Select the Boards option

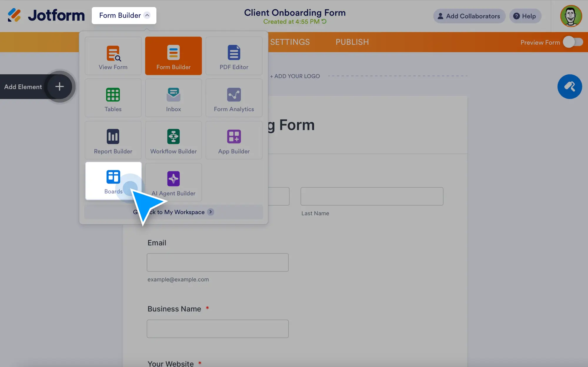[x=113, y=181]
